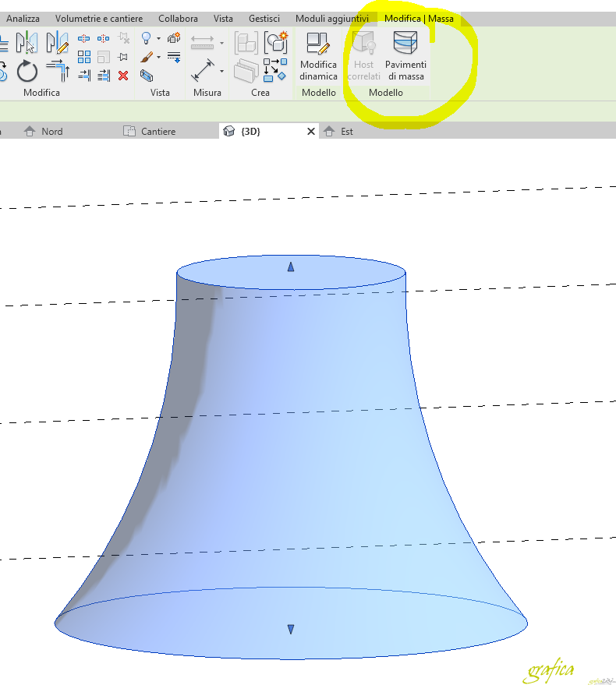Click the Create Assembly icon

click(x=246, y=42)
